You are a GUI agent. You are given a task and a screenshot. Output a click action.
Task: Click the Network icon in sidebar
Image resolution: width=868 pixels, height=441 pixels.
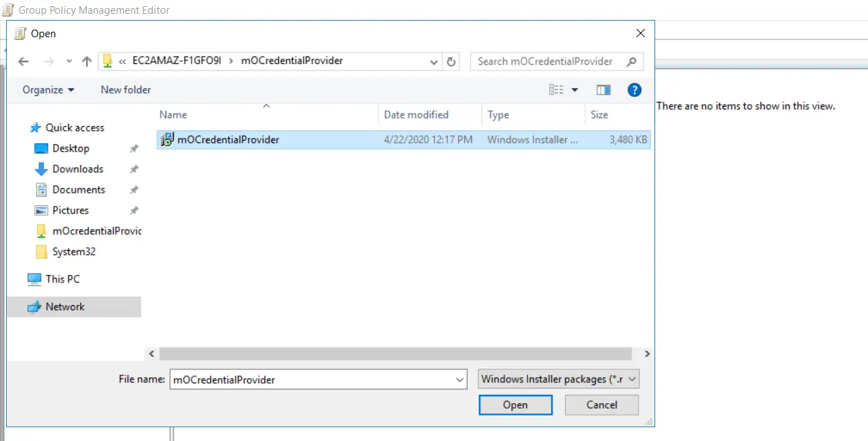point(34,307)
